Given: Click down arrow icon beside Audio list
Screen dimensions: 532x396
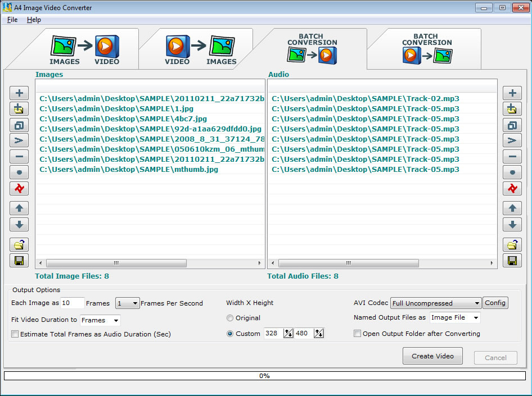Looking at the screenshot, I should (x=512, y=225).
